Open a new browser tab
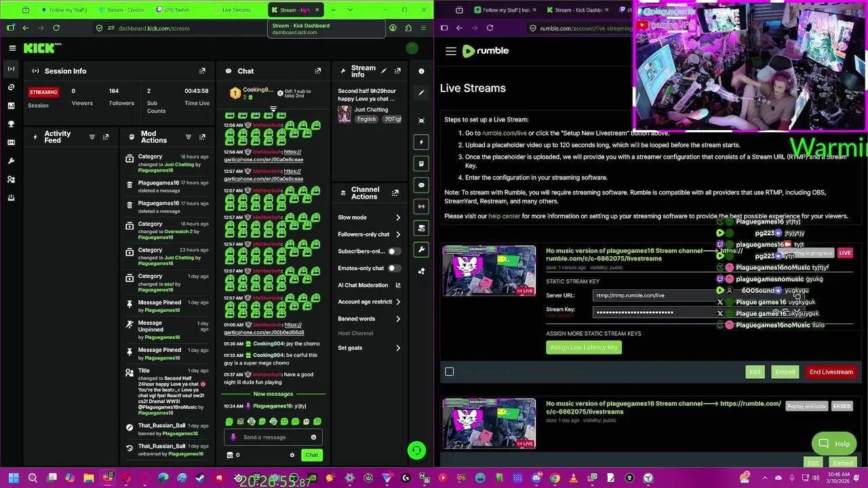 [333, 9]
